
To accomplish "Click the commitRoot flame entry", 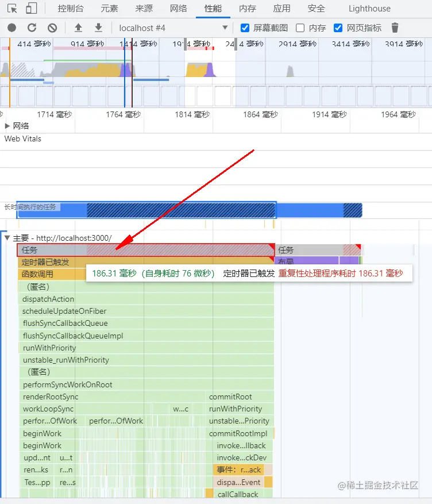I will 240,397.
